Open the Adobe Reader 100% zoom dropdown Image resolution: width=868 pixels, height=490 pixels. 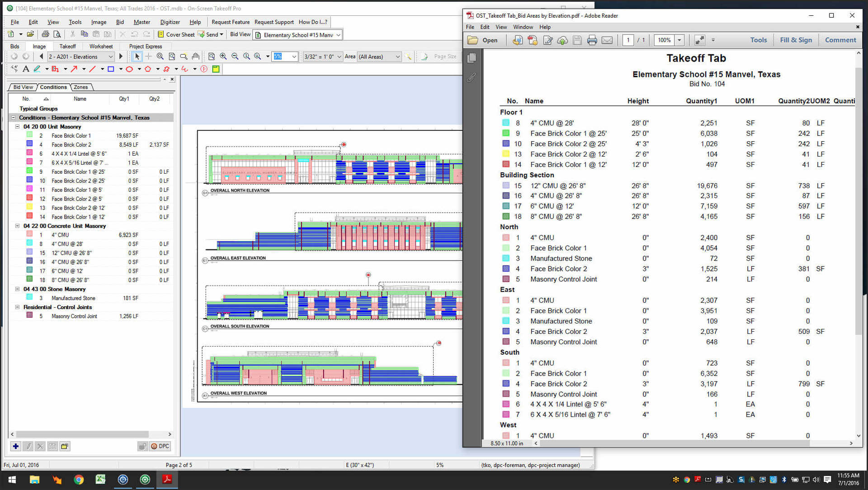pos(679,40)
